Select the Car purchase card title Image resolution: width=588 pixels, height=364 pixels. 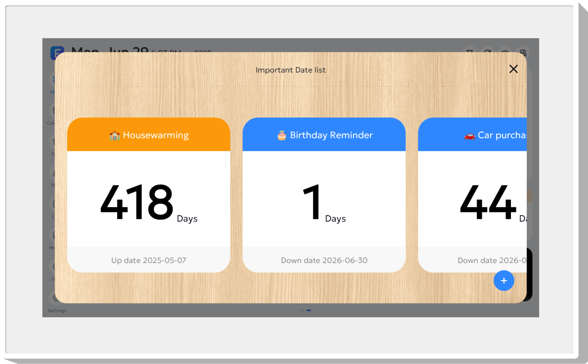coord(502,135)
